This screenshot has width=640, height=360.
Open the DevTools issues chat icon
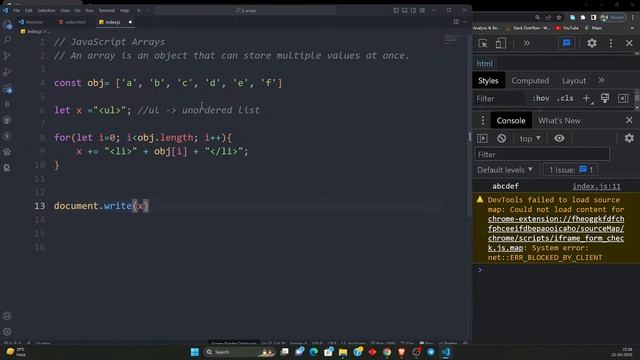[x=567, y=43]
